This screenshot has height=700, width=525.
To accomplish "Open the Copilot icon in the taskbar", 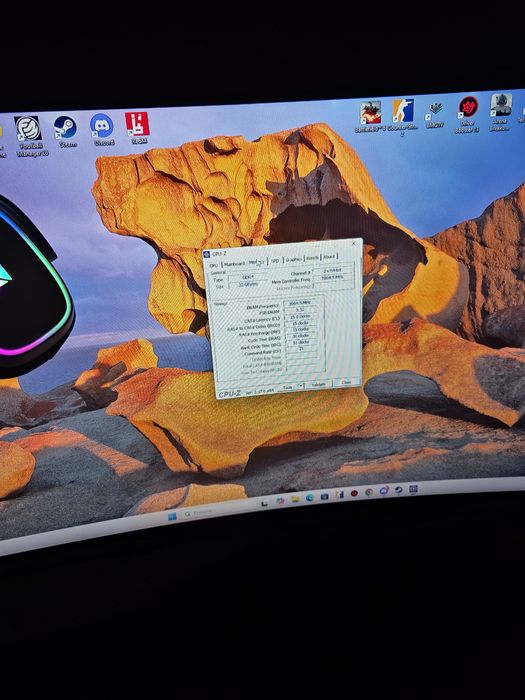I will pos(280,500).
